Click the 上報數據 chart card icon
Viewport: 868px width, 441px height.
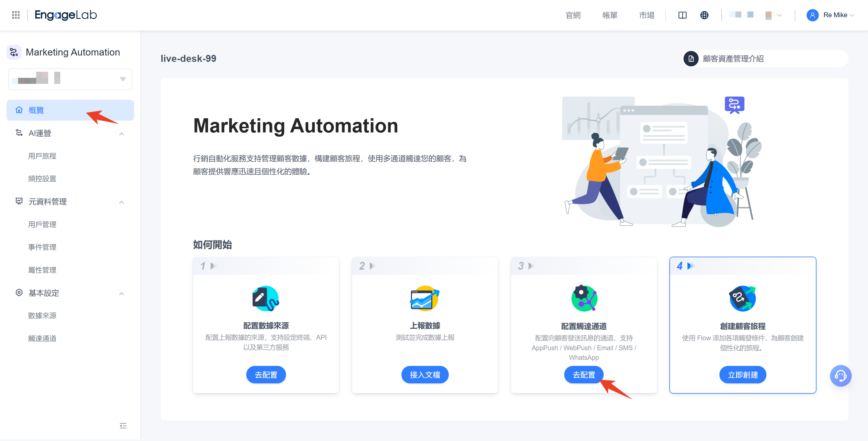click(425, 298)
